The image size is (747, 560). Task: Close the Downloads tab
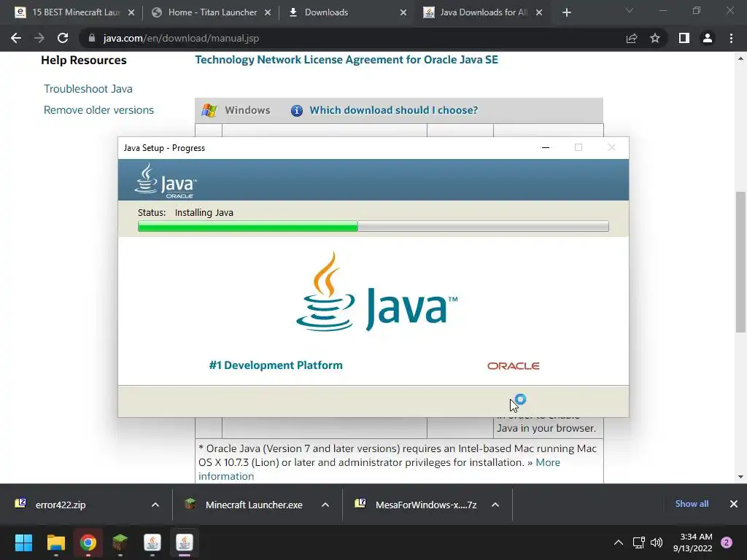[x=403, y=12]
